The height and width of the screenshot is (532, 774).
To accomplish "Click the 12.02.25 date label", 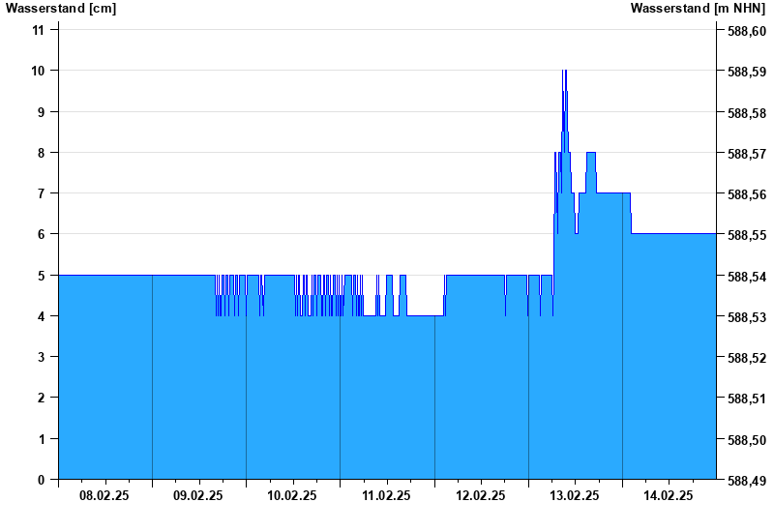I will (481, 495).
